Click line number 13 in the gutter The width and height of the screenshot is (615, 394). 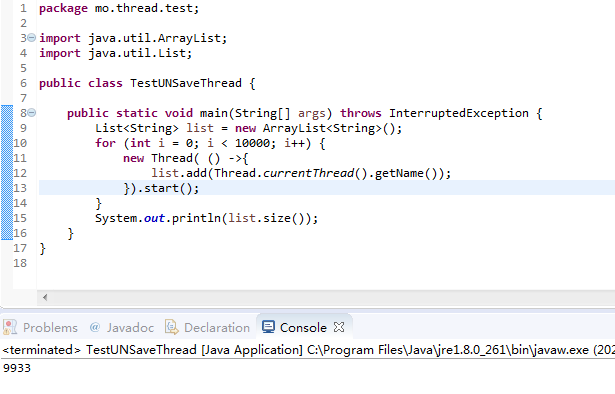tap(20, 188)
